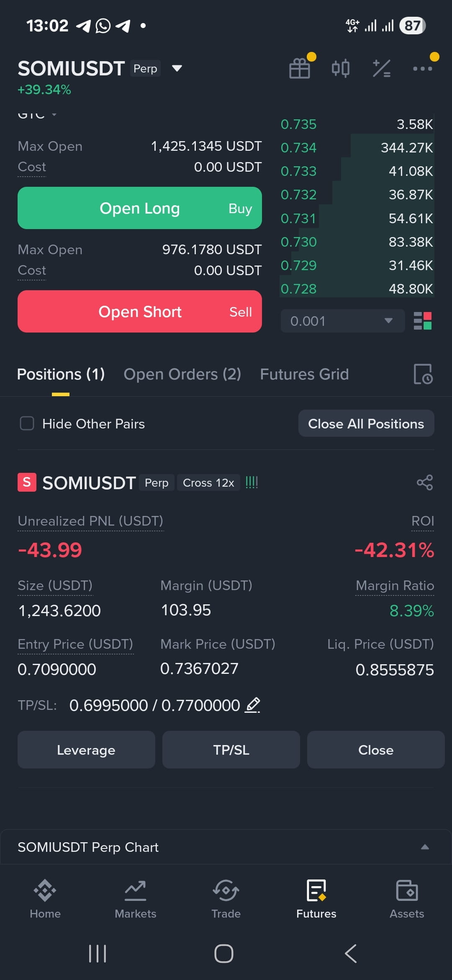Open the three-dot more options menu

coord(422,69)
